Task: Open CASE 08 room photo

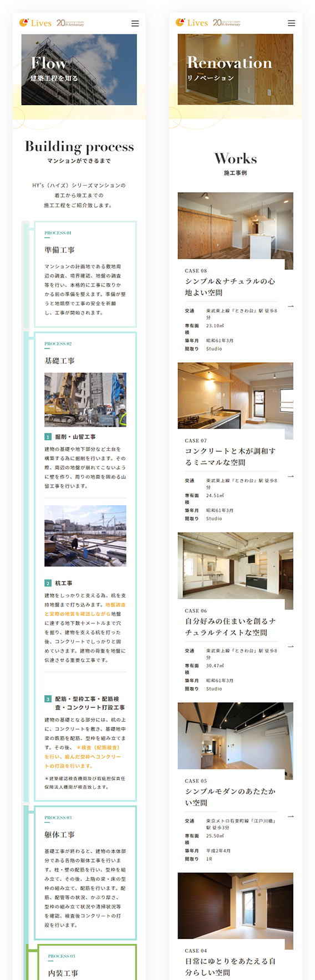Action: [x=235, y=225]
